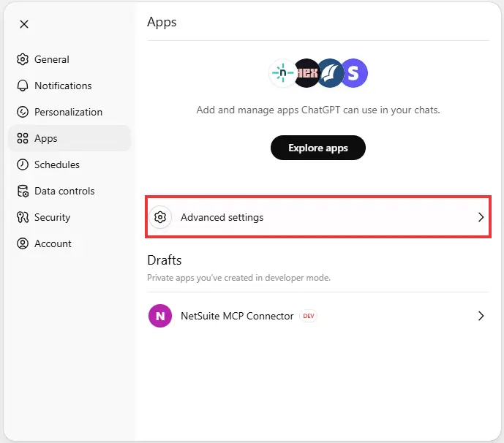
Task: Click the Security keys icon
Action: [x=23, y=217]
